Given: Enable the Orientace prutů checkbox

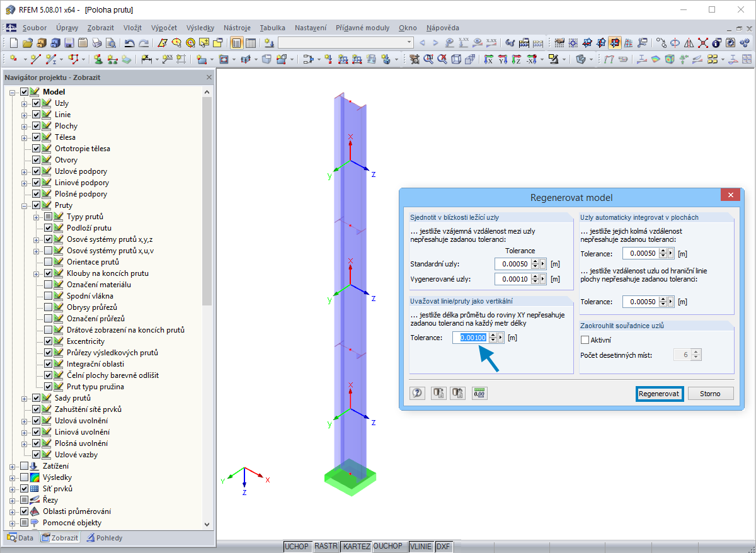Looking at the screenshot, I should [x=49, y=262].
